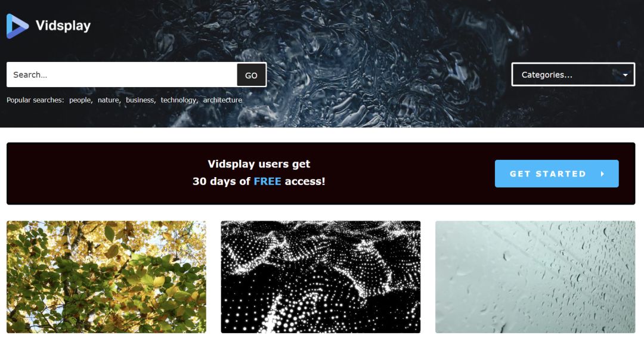Click the blue FREE word in banner

click(267, 181)
